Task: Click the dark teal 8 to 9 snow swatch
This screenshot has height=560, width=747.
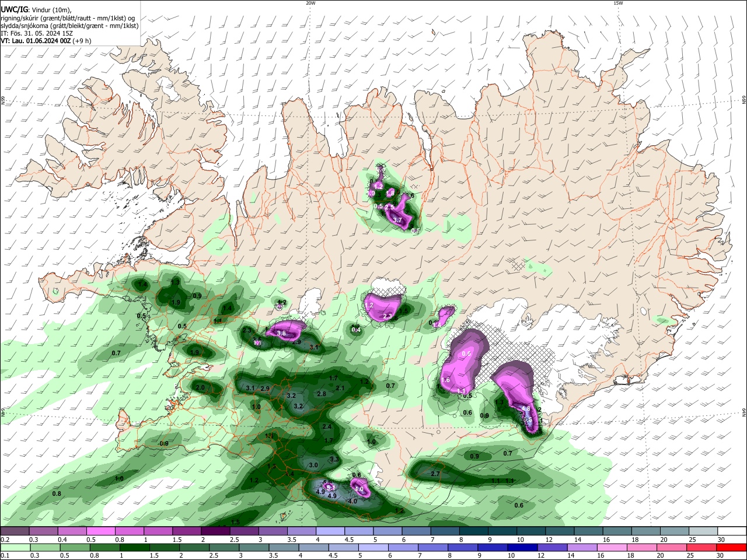Action: click(x=474, y=531)
